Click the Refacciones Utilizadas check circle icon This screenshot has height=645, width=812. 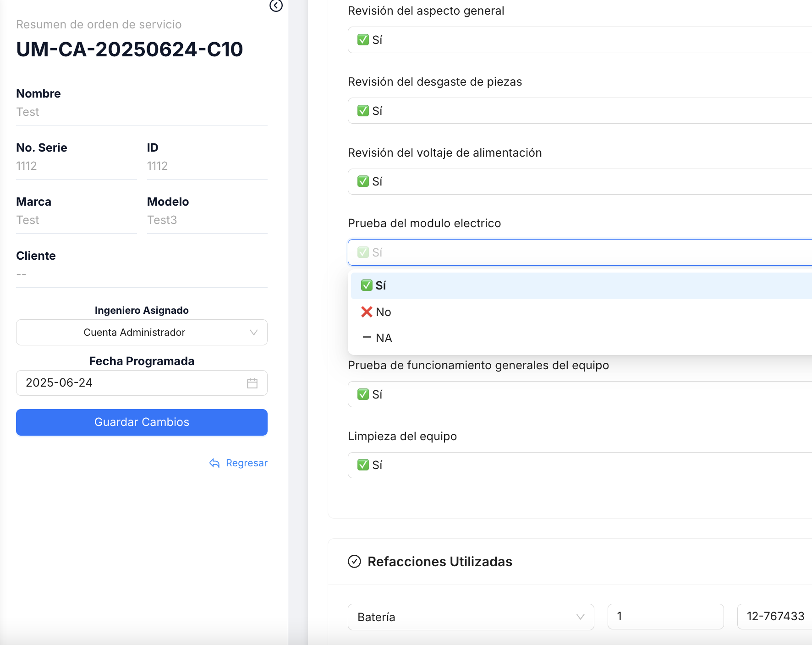coord(354,561)
